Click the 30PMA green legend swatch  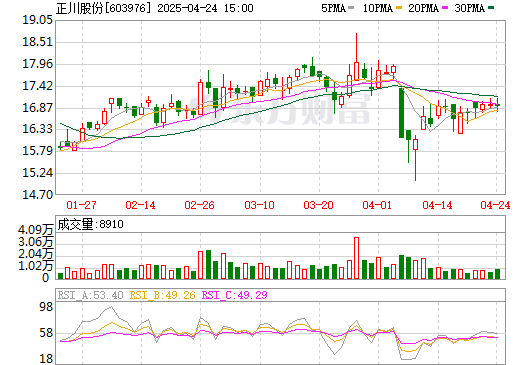pos(491,8)
